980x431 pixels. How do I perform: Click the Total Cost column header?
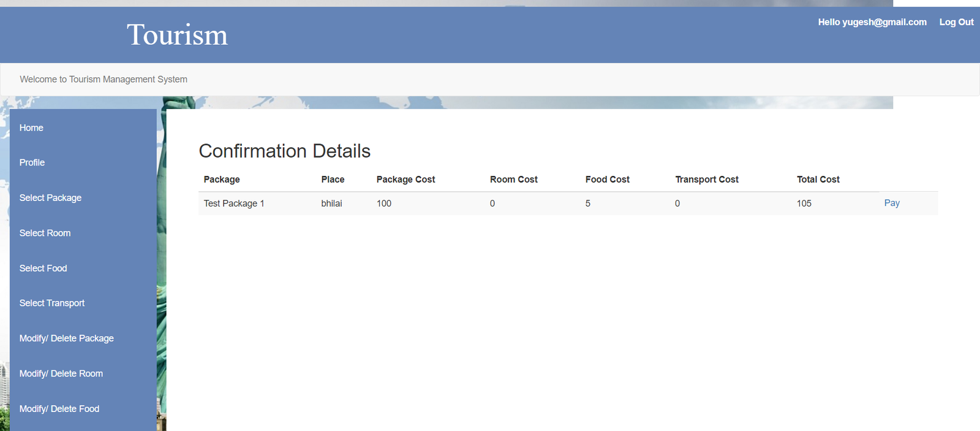[818, 180]
